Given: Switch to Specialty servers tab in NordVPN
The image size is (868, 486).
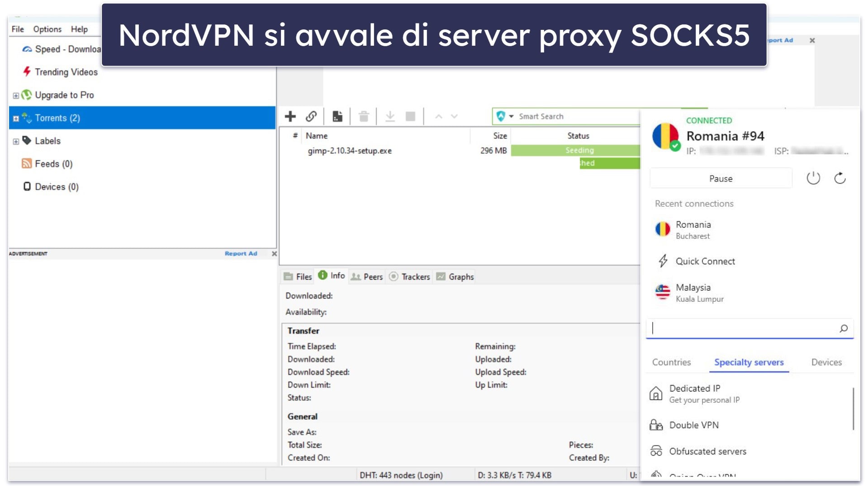Looking at the screenshot, I should 749,362.
